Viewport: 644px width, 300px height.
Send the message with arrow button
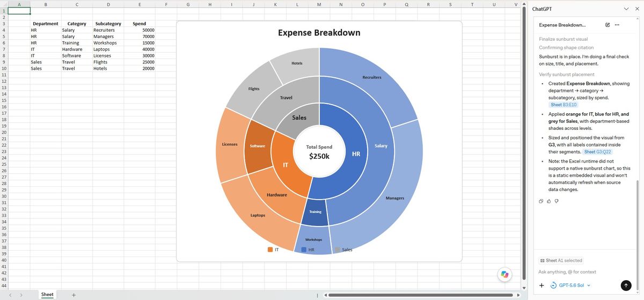(x=626, y=286)
